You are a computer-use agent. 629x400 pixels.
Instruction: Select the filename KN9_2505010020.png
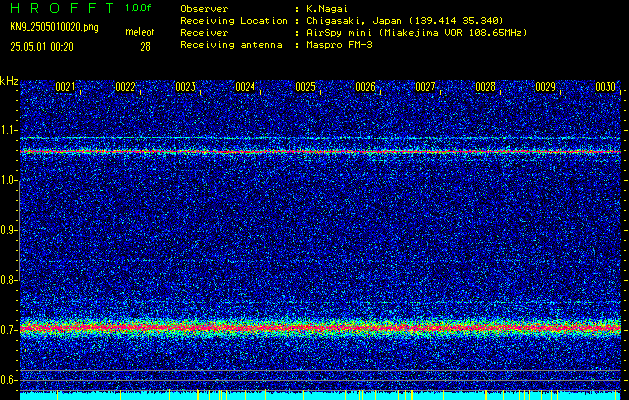coord(54,28)
